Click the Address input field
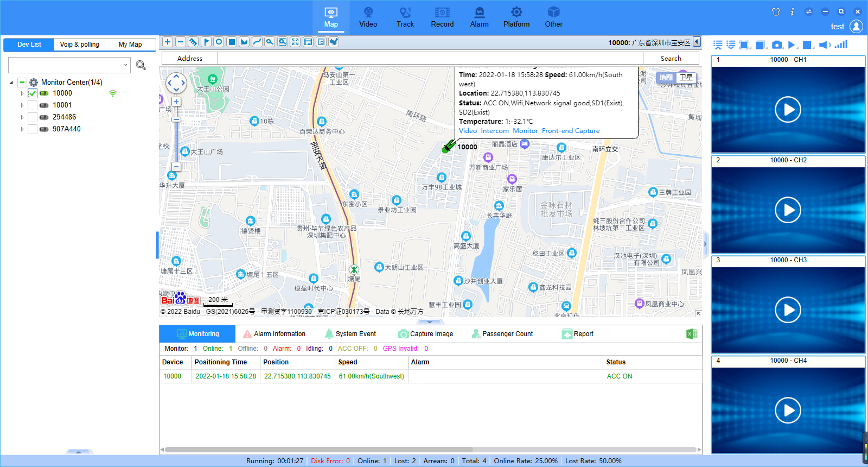This screenshot has width=868, height=467. (x=430, y=59)
